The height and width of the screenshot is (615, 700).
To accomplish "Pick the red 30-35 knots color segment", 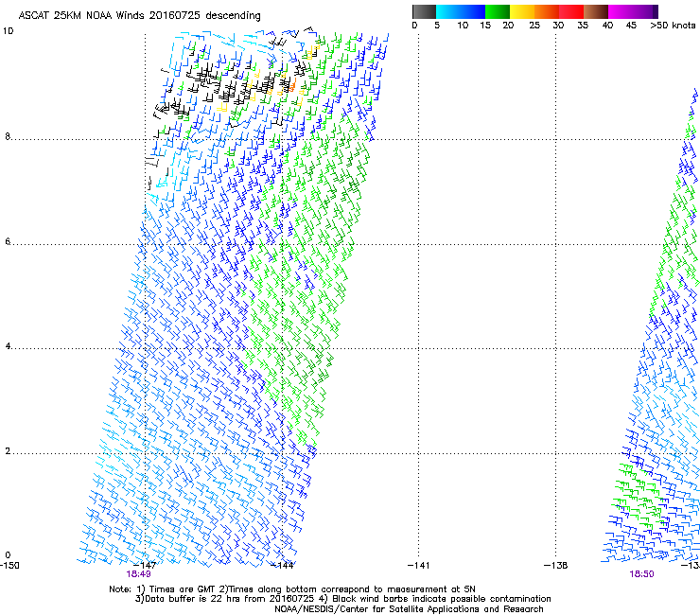I will pos(571,11).
